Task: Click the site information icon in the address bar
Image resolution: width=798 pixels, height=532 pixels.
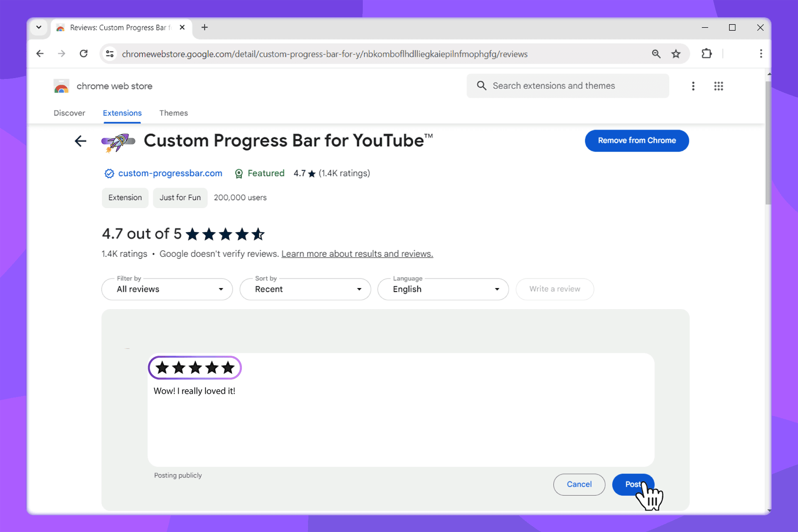Action: 109,54
